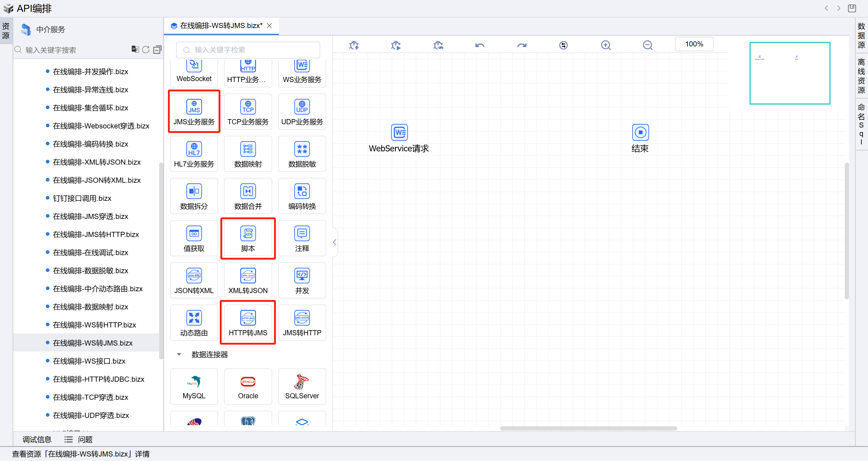Screen dimensions: 868x461
Task: Open the 数据源 right side panel
Action: [861, 35]
